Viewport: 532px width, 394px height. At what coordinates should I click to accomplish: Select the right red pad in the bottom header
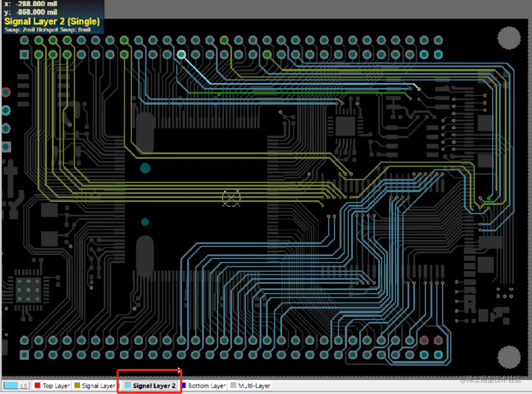(438, 340)
